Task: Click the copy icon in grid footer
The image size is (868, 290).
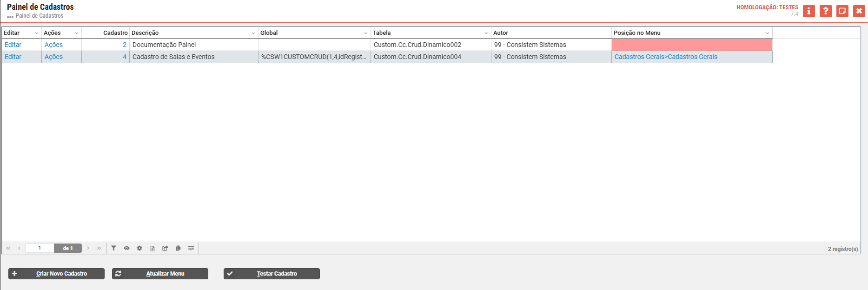Action: point(178,248)
